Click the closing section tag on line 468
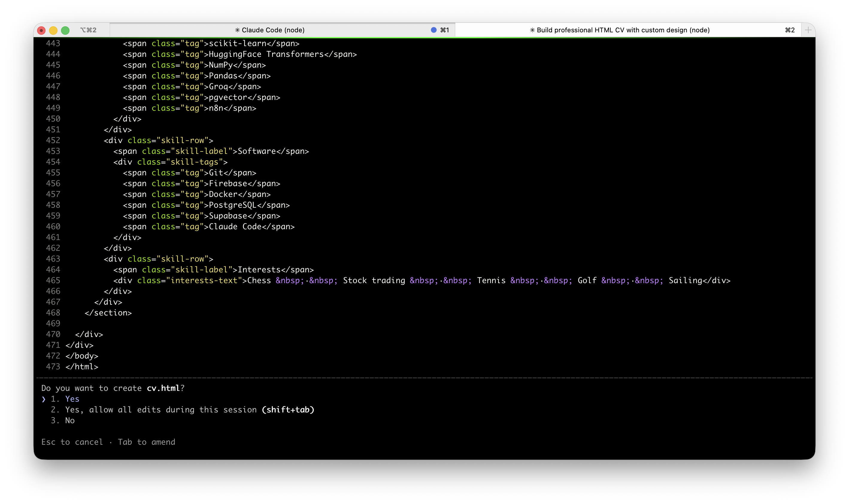The image size is (849, 504). click(108, 313)
